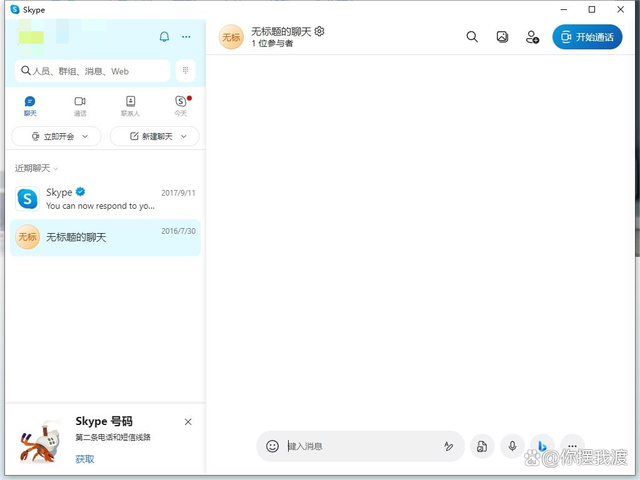Record a voice message with the microphone icon

(x=513, y=447)
